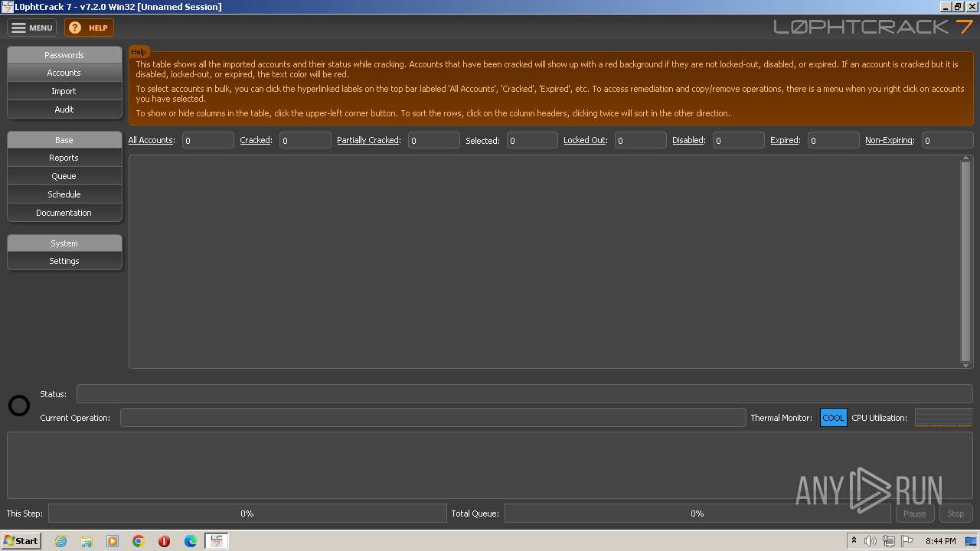Screen dimensions: 980x551
Task: Click the Help tab label on the help box
Action: 139,51
